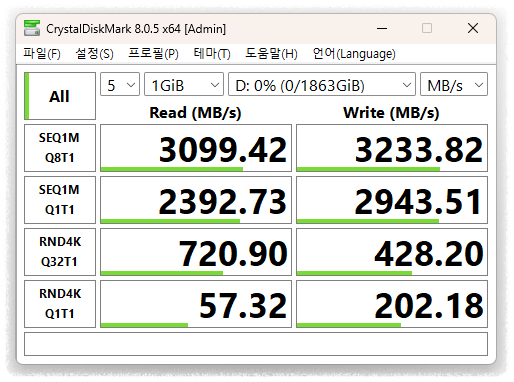Start the SEQ1M Q1T1 test
This screenshot has width=514, height=382.
point(60,200)
